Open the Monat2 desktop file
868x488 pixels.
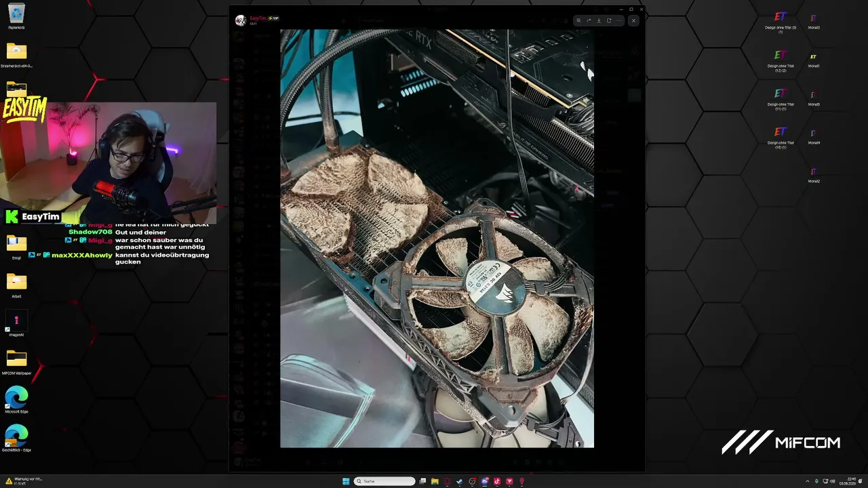814,176
